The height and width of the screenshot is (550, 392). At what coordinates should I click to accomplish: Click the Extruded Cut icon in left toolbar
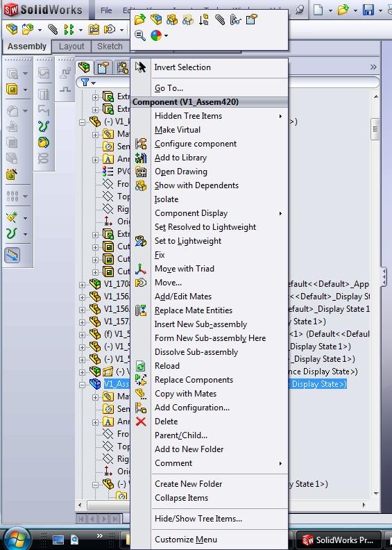tap(12, 89)
